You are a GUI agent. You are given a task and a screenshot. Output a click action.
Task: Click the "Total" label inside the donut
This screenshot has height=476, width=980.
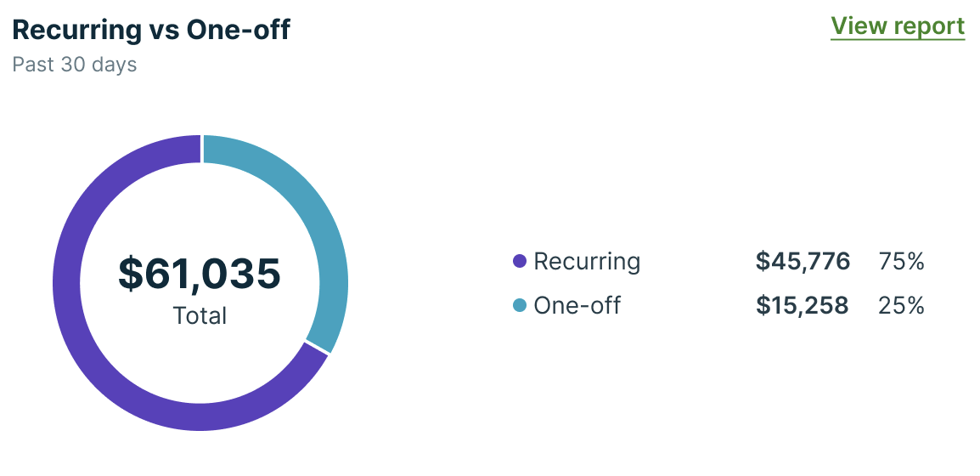(x=200, y=316)
